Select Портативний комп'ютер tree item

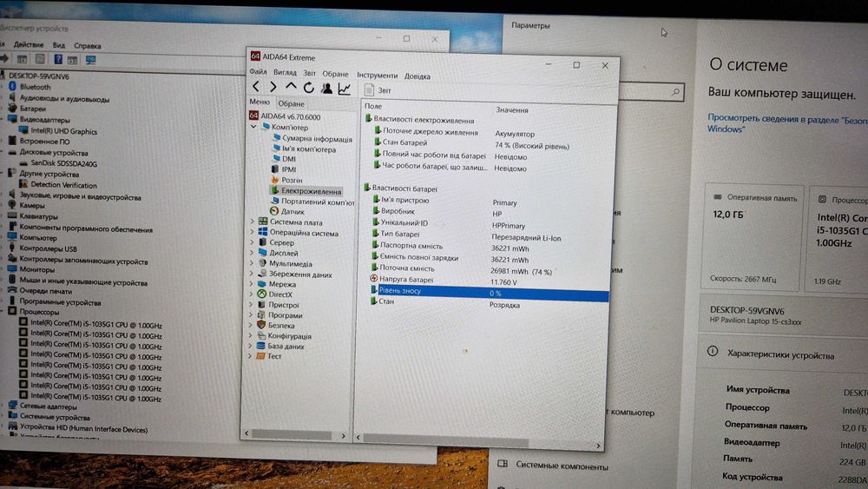coord(312,202)
